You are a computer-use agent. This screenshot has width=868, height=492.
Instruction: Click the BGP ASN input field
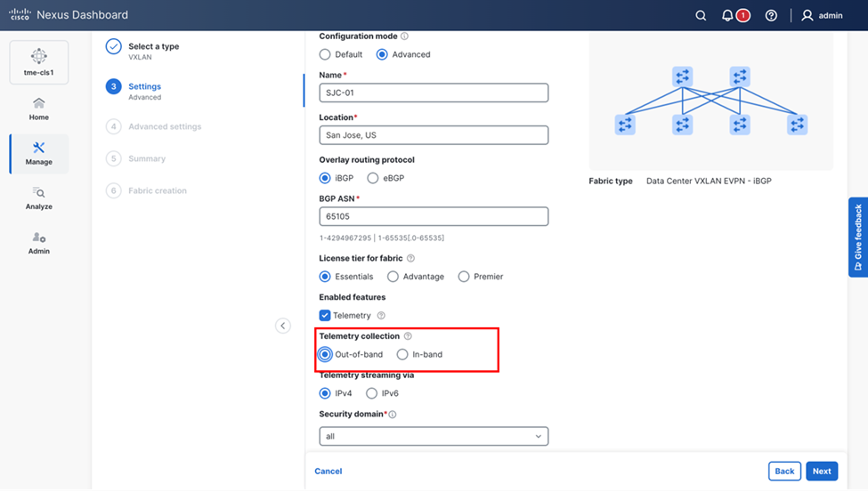click(x=434, y=216)
